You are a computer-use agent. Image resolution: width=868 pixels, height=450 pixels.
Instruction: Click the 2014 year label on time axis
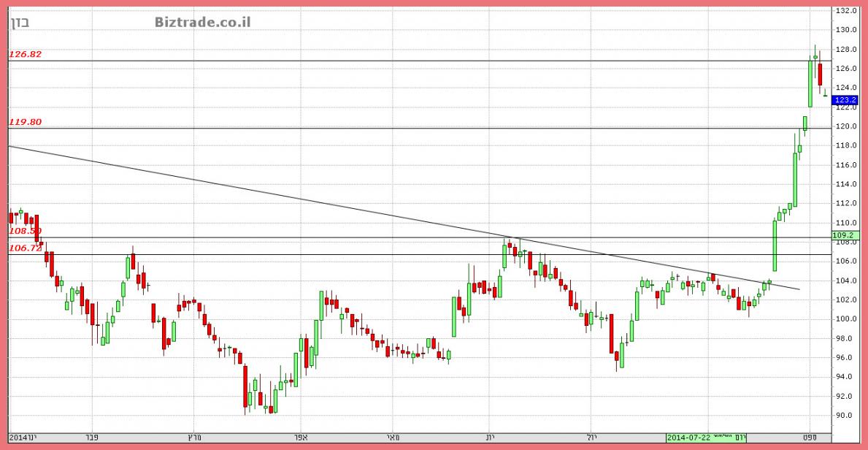18,437
